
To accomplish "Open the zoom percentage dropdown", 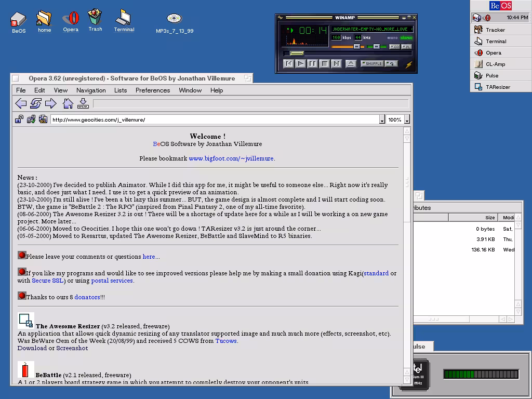I will pyautogui.click(x=407, y=120).
